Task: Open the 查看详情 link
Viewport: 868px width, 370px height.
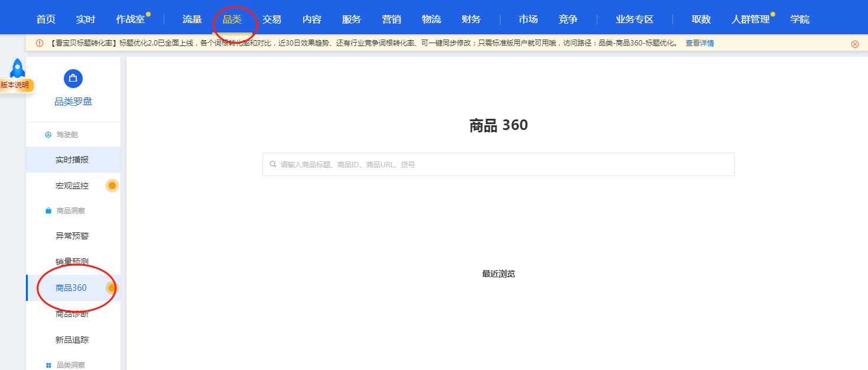Action: coord(700,43)
